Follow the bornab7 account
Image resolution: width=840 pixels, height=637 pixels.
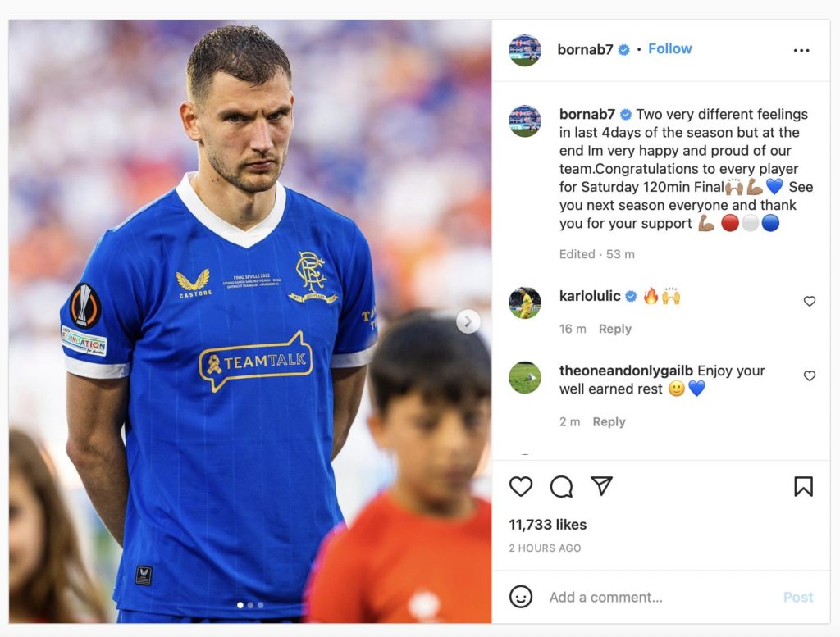tap(669, 48)
